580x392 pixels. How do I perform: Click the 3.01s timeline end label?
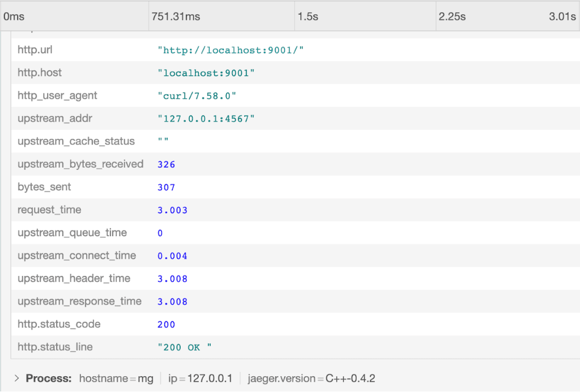(562, 16)
